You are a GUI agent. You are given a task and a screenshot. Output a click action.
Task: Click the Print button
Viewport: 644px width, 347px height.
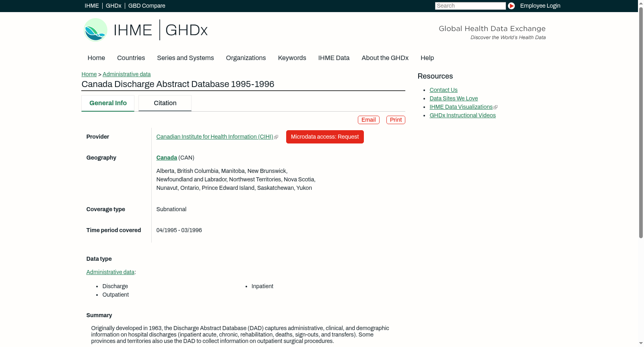pos(396,120)
